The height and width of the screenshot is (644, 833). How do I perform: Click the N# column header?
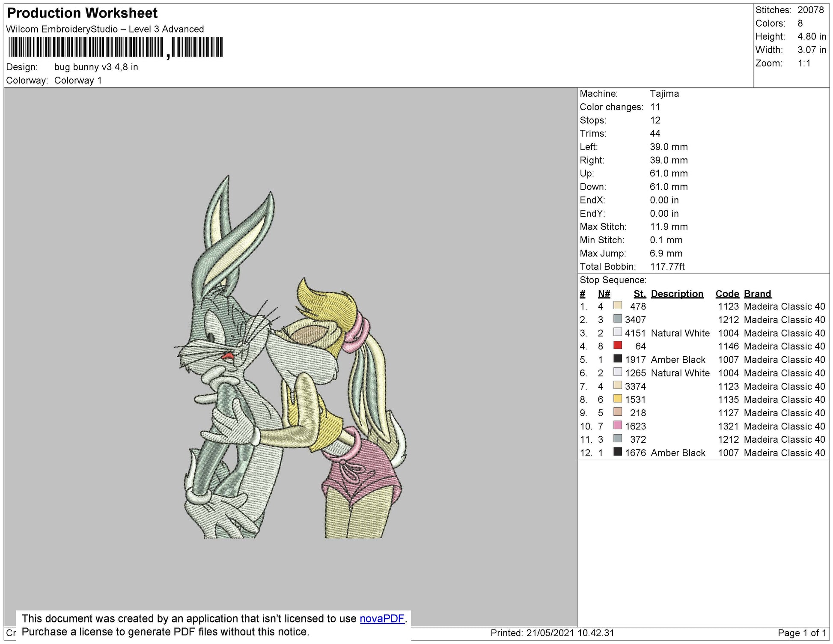[x=604, y=294]
